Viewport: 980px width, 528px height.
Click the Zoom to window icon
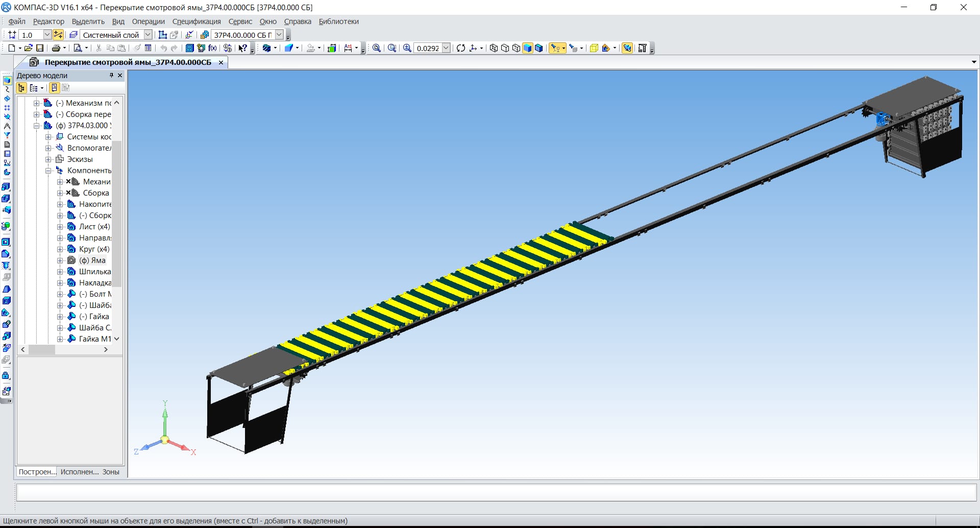392,48
